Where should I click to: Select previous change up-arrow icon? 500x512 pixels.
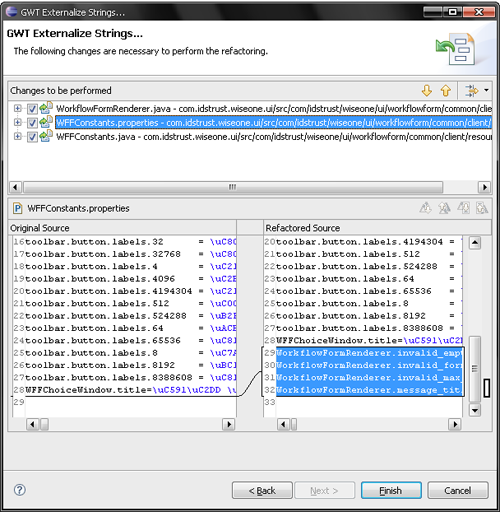tap(446, 90)
